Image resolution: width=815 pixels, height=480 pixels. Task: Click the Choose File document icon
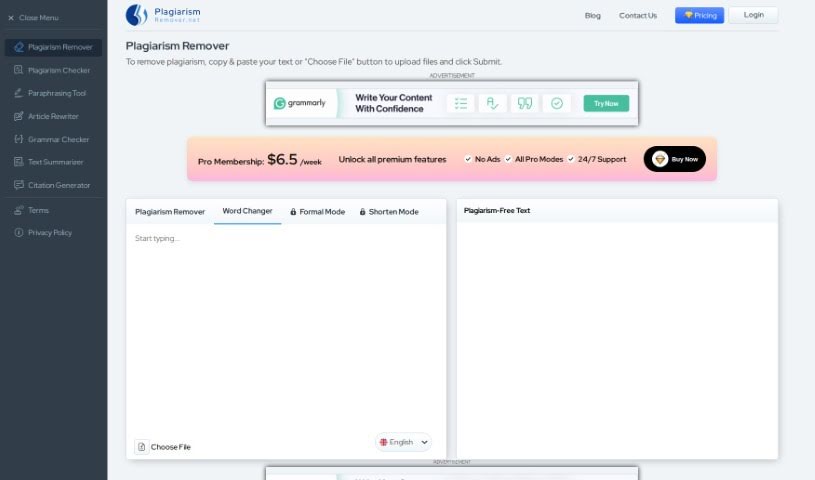pos(142,447)
